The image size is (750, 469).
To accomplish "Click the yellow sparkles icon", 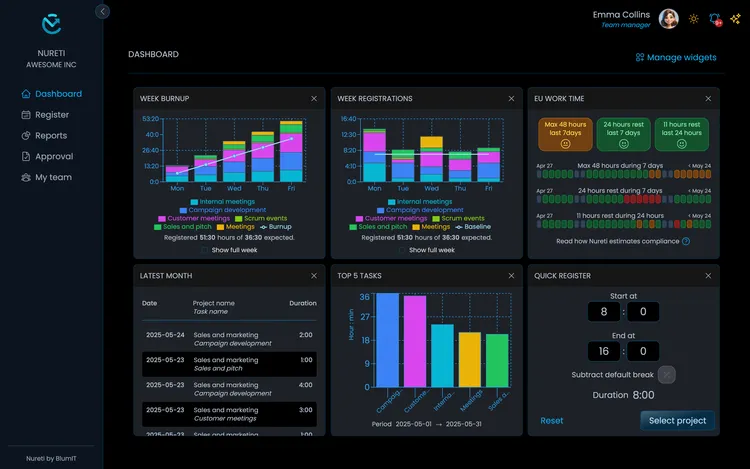I will (x=735, y=19).
